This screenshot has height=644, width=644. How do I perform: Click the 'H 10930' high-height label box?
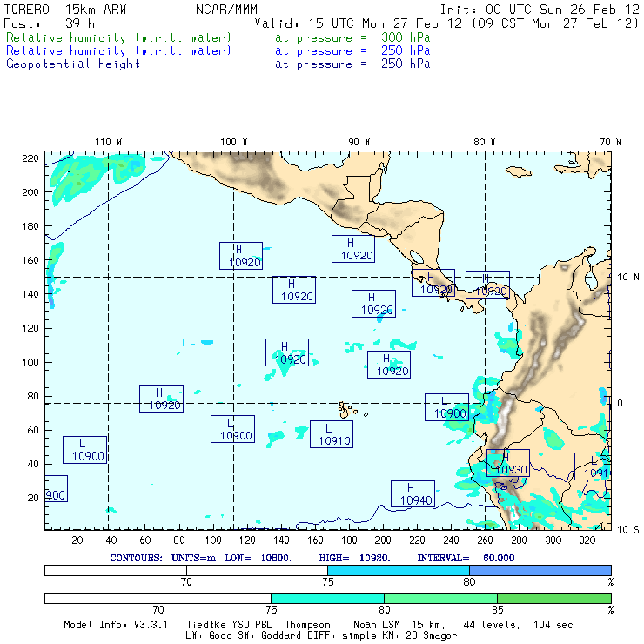pos(508,463)
